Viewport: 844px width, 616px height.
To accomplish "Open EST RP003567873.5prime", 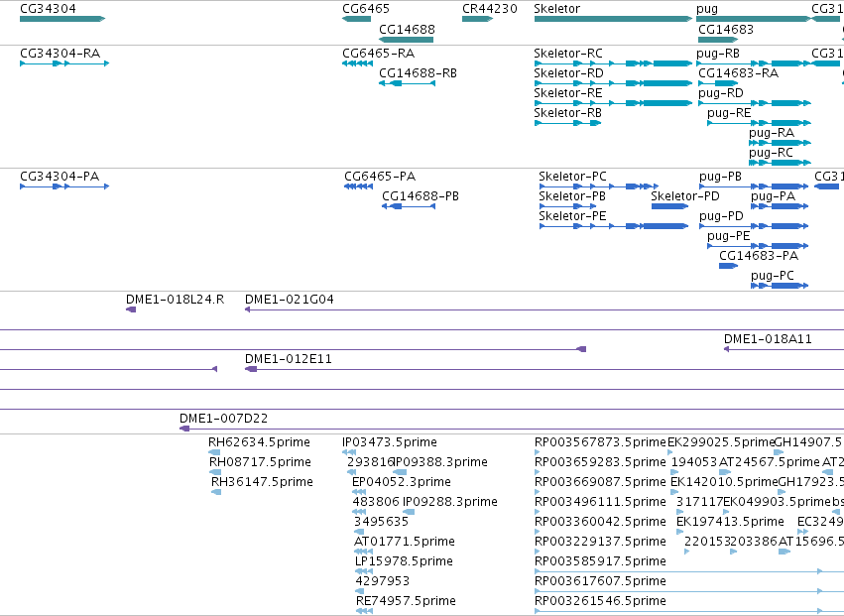I will point(600,443).
